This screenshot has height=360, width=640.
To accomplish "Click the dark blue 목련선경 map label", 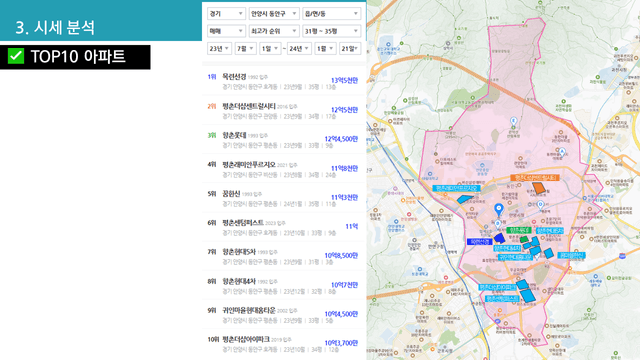I will [480, 242].
